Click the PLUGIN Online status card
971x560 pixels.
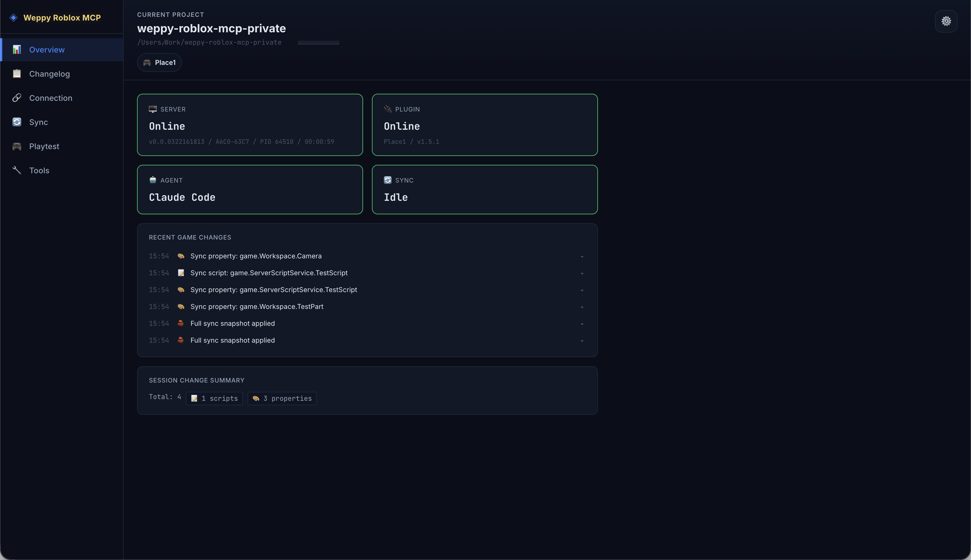tap(484, 125)
